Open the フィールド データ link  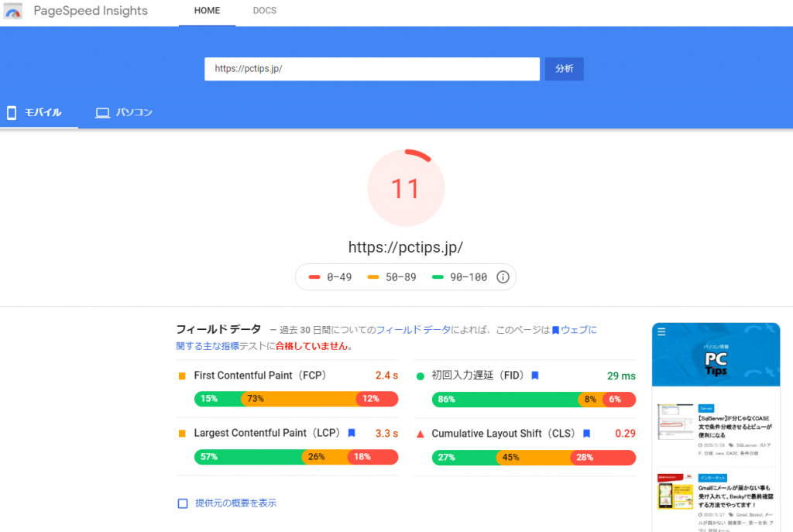click(414, 330)
